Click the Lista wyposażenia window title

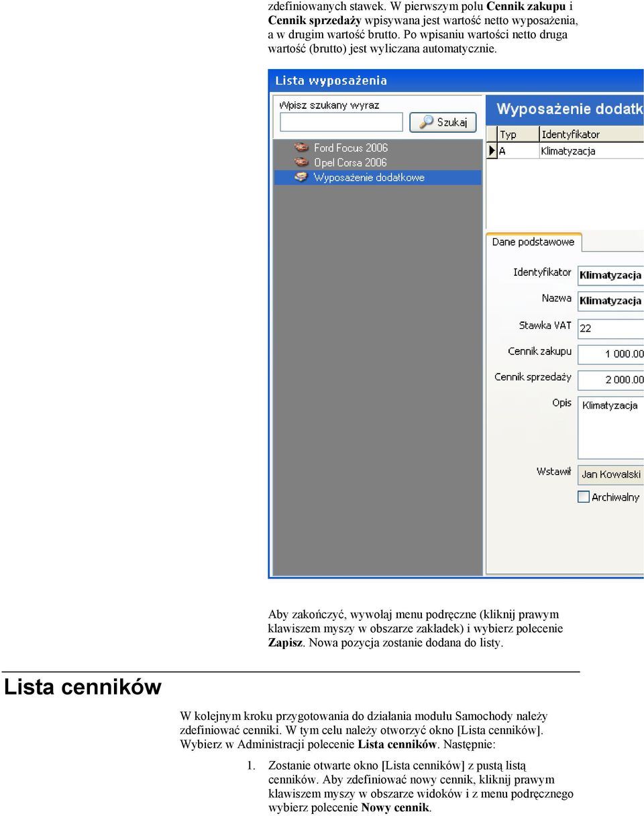point(331,81)
